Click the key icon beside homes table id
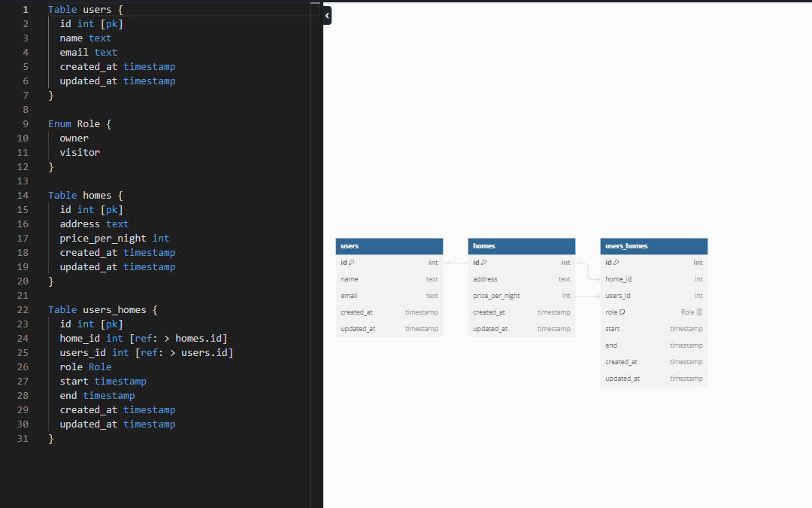This screenshot has width=812, height=508. tap(483, 263)
